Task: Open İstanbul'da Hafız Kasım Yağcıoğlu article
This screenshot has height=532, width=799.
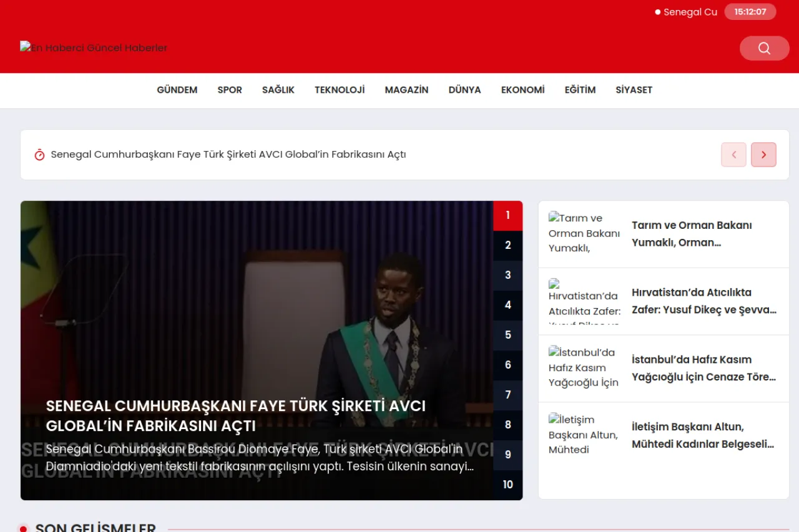Action: [x=704, y=369]
